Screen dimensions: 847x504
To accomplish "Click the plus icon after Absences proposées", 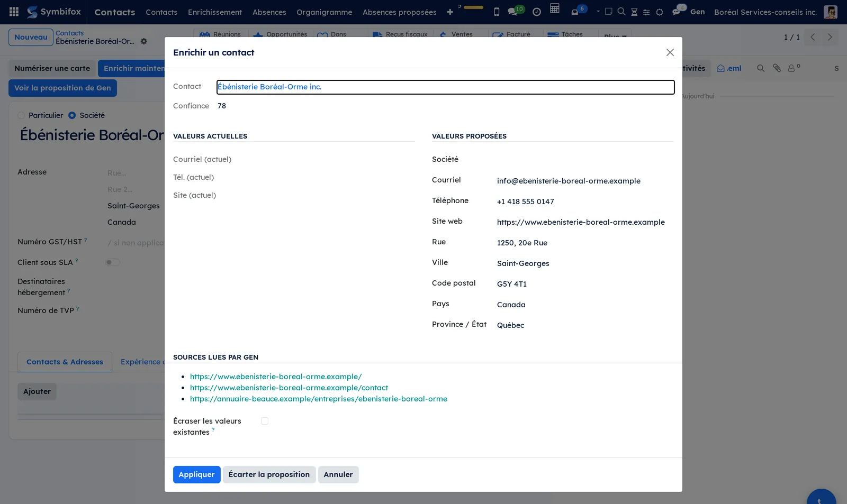I will pos(450,12).
